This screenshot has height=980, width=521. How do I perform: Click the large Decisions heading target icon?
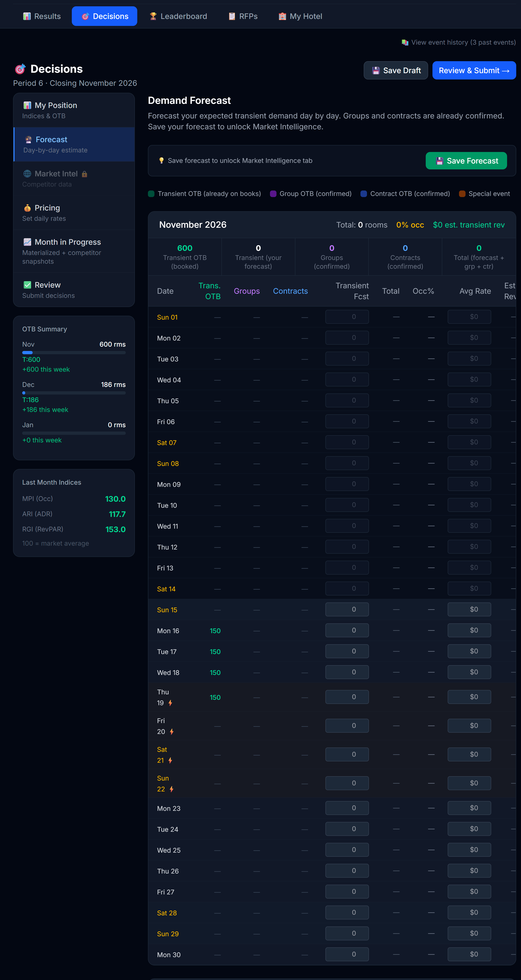(x=20, y=69)
